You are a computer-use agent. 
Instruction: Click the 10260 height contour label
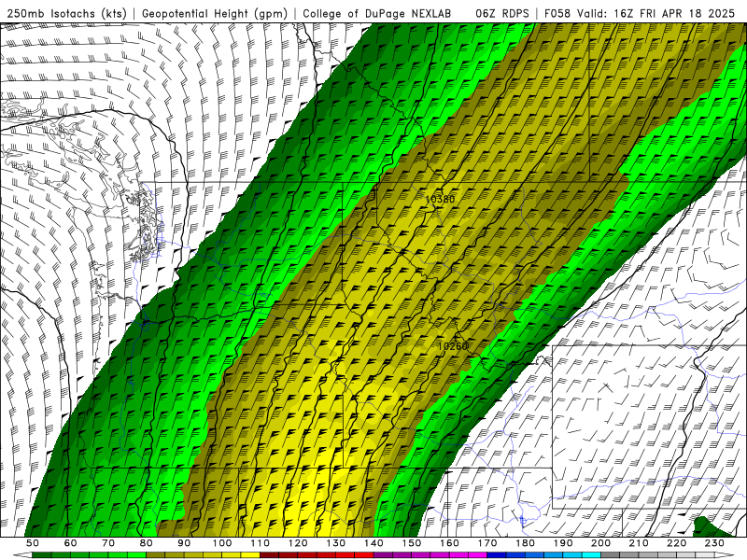(x=453, y=346)
